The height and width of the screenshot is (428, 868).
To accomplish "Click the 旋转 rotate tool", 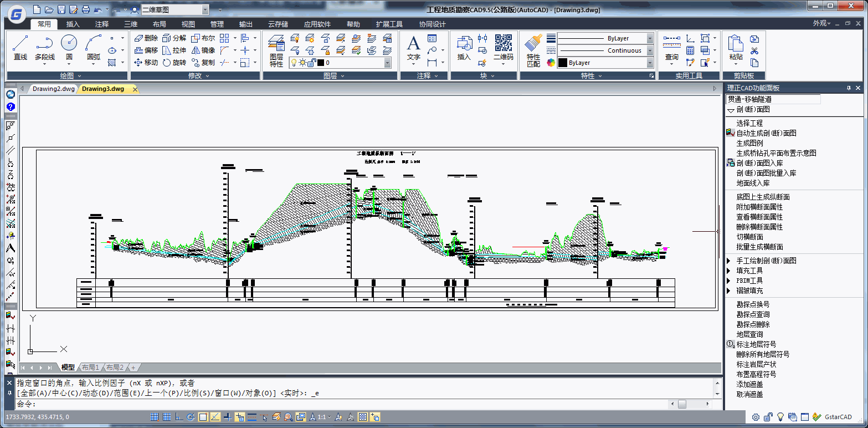I will coord(174,63).
